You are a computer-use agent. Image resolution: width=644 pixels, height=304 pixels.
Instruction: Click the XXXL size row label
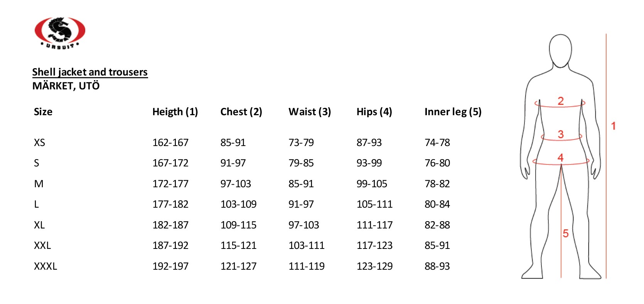(46, 266)
